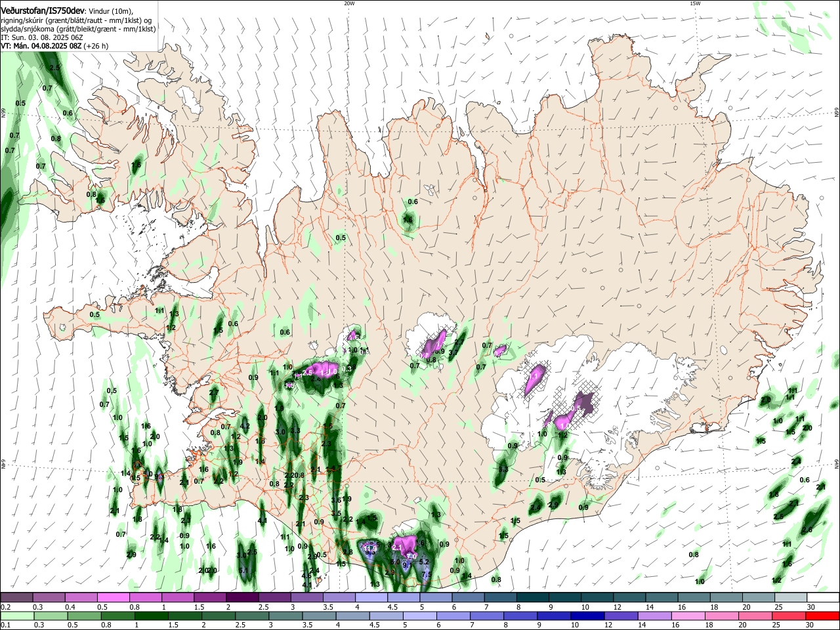Click the 4.2 precipitation value in southwest Iceland

245,426
